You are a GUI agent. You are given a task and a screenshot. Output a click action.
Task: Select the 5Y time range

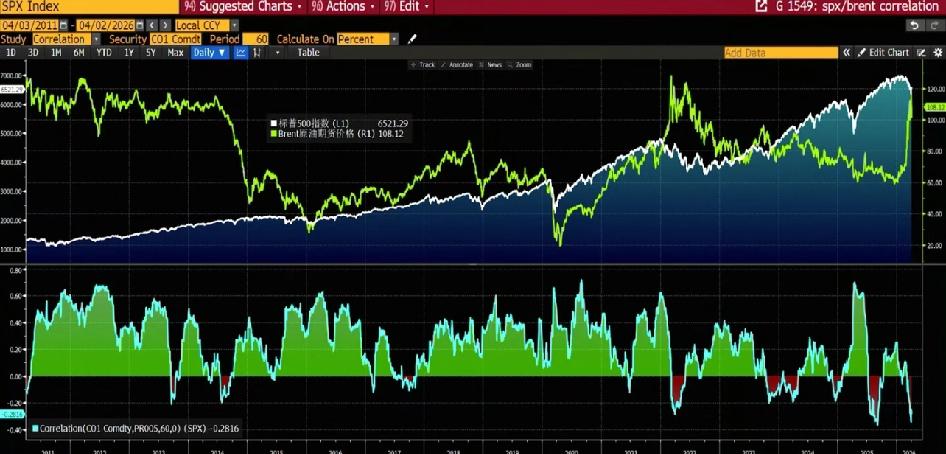tap(151, 52)
